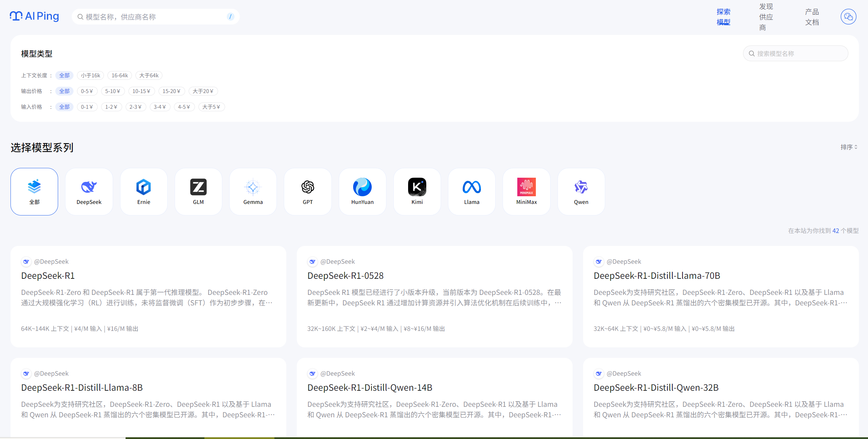Click DeepSeek avatar on Distill-Llama-70B card
This screenshot has width=868, height=439.
tap(599, 262)
